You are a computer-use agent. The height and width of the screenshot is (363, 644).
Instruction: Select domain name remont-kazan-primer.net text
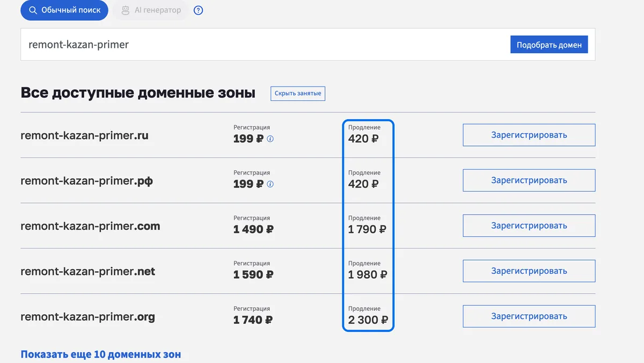click(88, 272)
